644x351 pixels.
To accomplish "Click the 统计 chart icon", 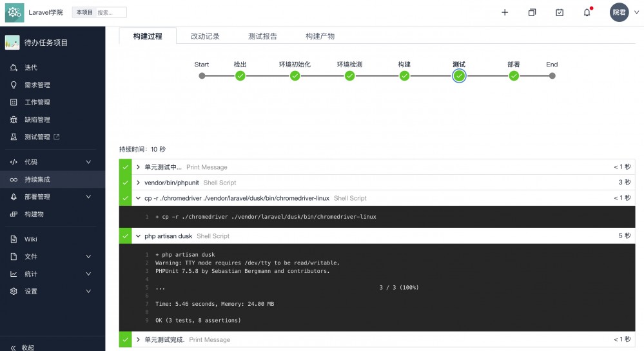I will [14, 274].
